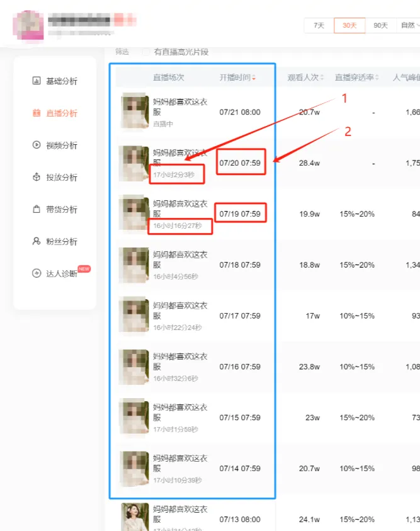Click viewer count 24.1w
The height and width of the screenshot is (531, 420).
[x=309, y=520]
